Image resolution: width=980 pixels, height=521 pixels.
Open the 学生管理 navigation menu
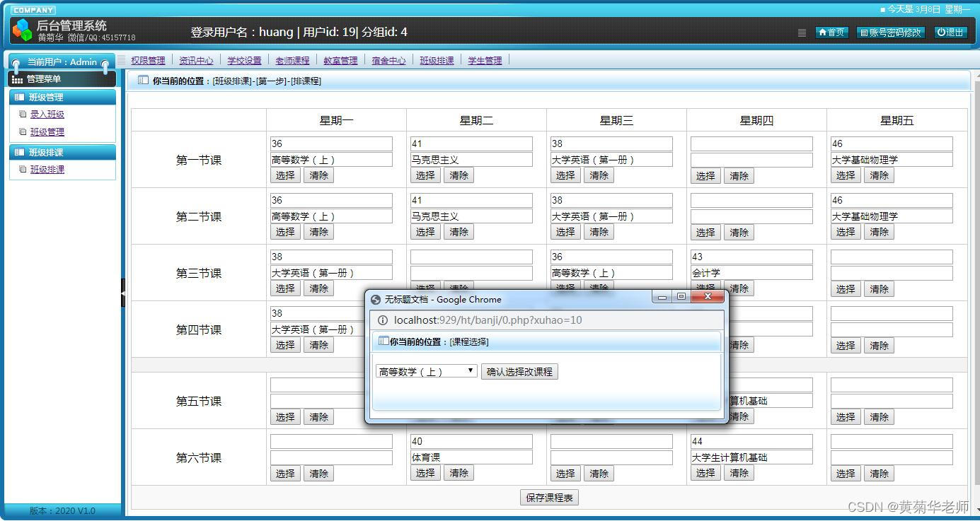485,60
